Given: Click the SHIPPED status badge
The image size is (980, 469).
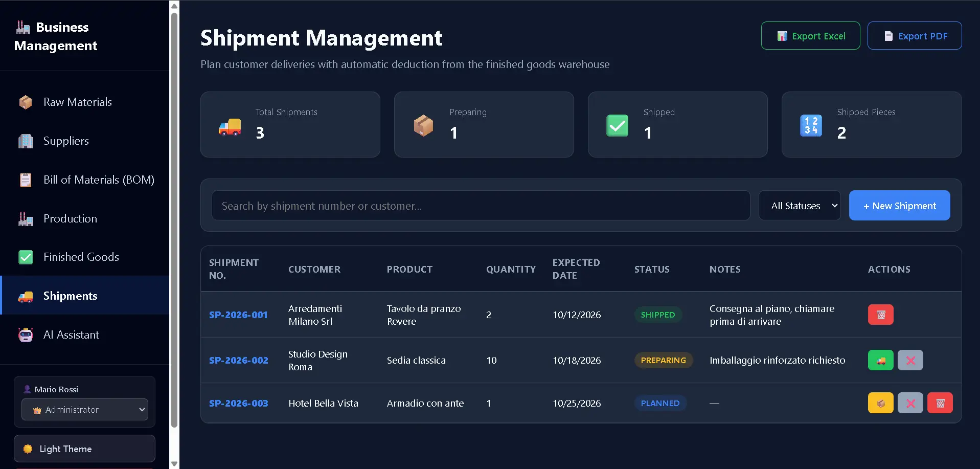Looking at the screenshot, I should pyautogui.click(x=658, y=315).
